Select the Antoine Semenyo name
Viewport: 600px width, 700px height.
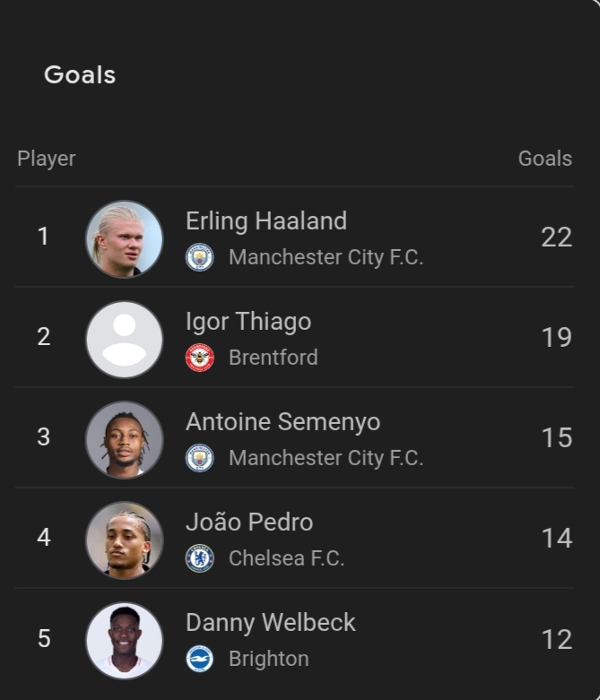[x=283, y=422]
